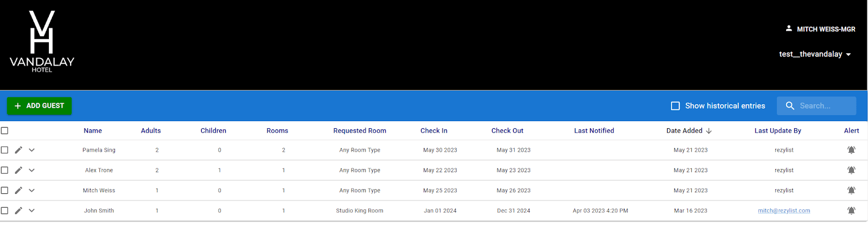Click the pencil icon for John Smith
Viewport: 868px width, 232px height.
[18, 210]
